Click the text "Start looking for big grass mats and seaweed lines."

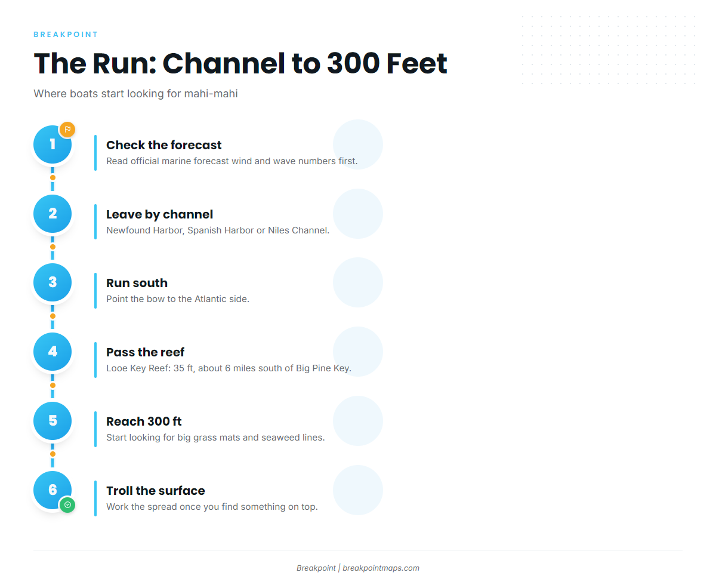tap(215, 437)
